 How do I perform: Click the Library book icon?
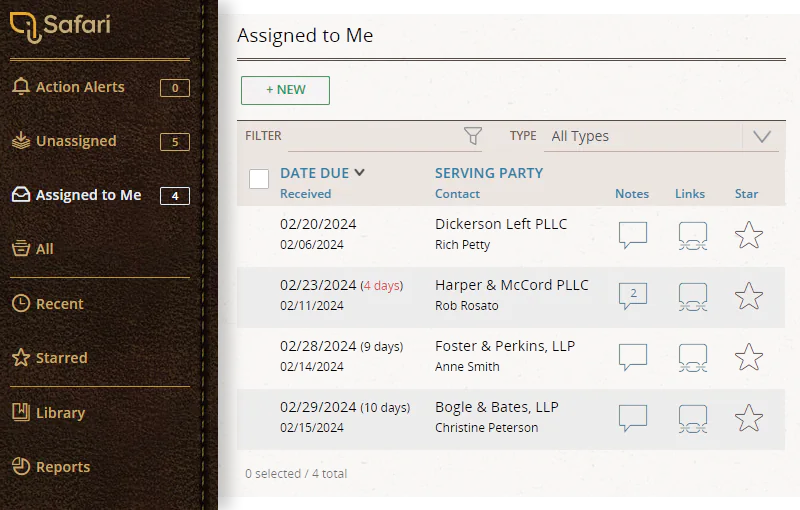pyautogui.click(x=21, y=412)
